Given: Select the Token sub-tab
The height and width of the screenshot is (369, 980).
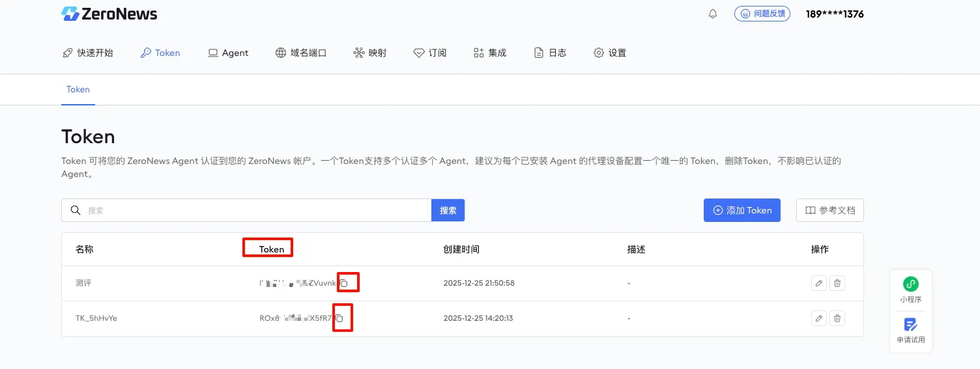Looking at the screenshot, I should 78,90.
